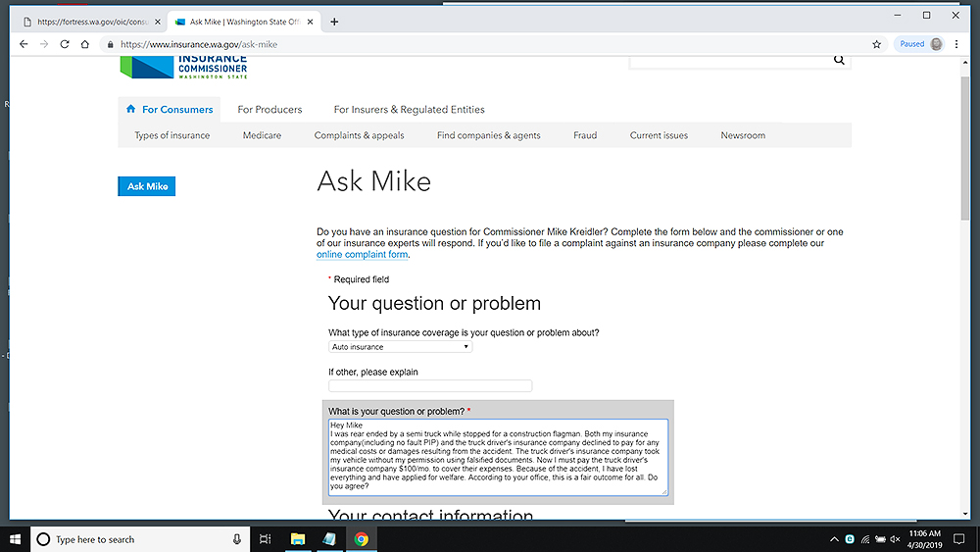Open a new browser tab
The width and height of the screenshot is (980, 552).
click(334, 22)
